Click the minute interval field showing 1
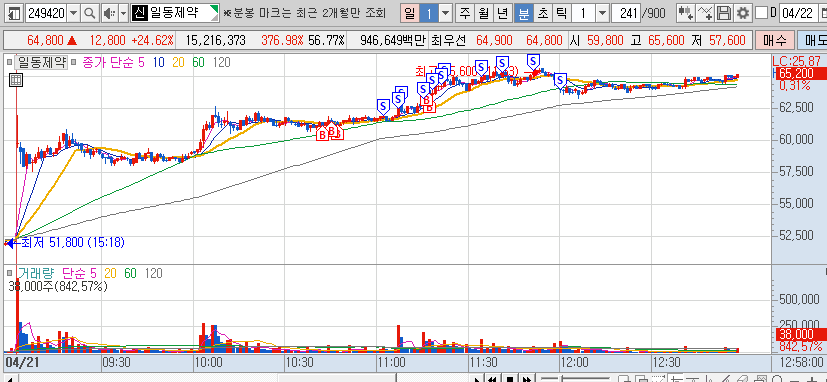827x382 pixels. click(584, 13)
